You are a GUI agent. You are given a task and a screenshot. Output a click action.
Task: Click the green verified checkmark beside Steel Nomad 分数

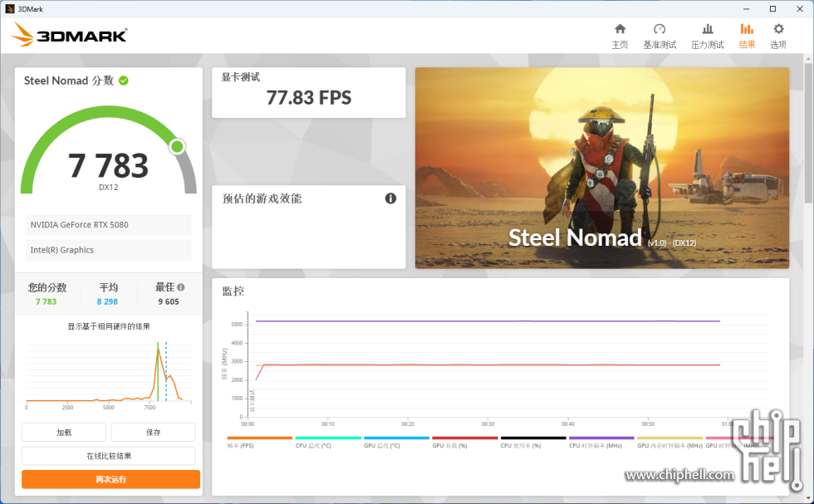(124, 81)
